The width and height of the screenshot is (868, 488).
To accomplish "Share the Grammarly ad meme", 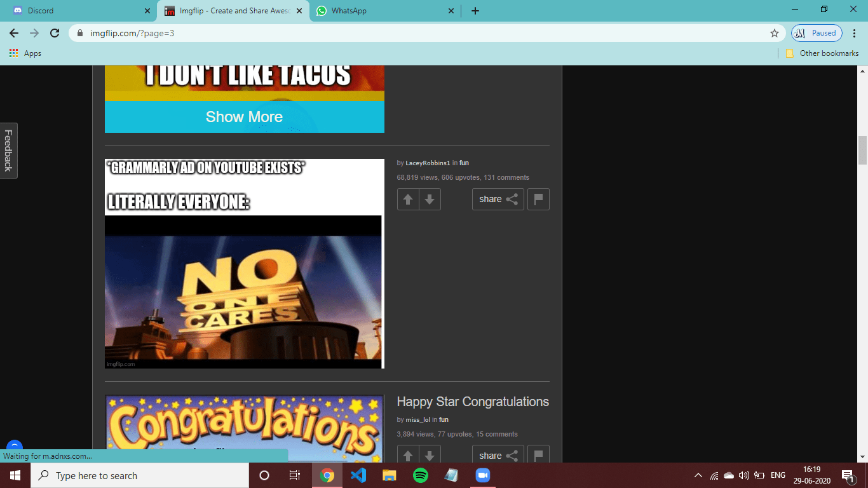I will (498, 199).
